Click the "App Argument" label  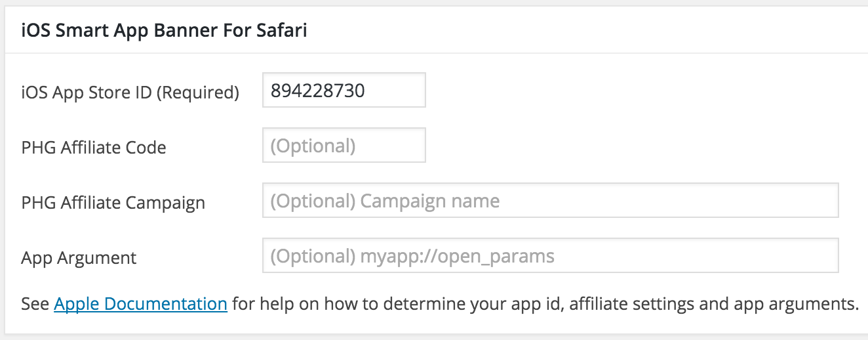79,258
